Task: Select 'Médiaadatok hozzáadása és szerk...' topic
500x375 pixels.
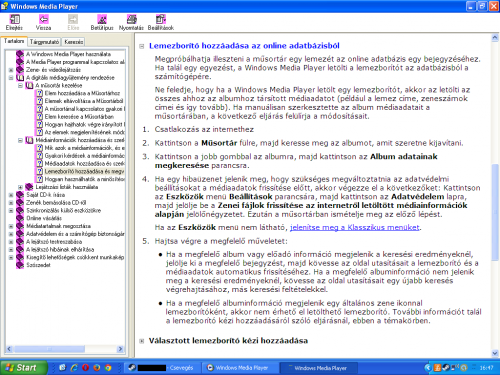Action: (85, 163)
